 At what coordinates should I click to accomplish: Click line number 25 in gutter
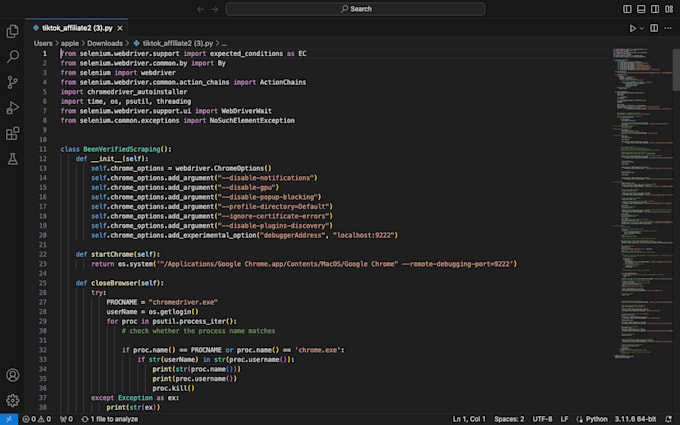42,283
